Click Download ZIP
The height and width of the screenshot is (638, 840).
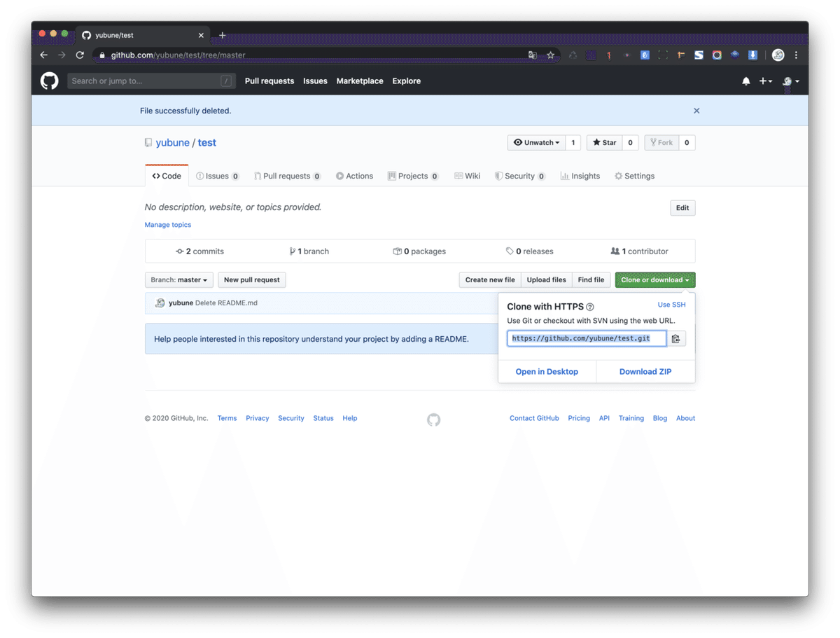[x=645, y=372]
